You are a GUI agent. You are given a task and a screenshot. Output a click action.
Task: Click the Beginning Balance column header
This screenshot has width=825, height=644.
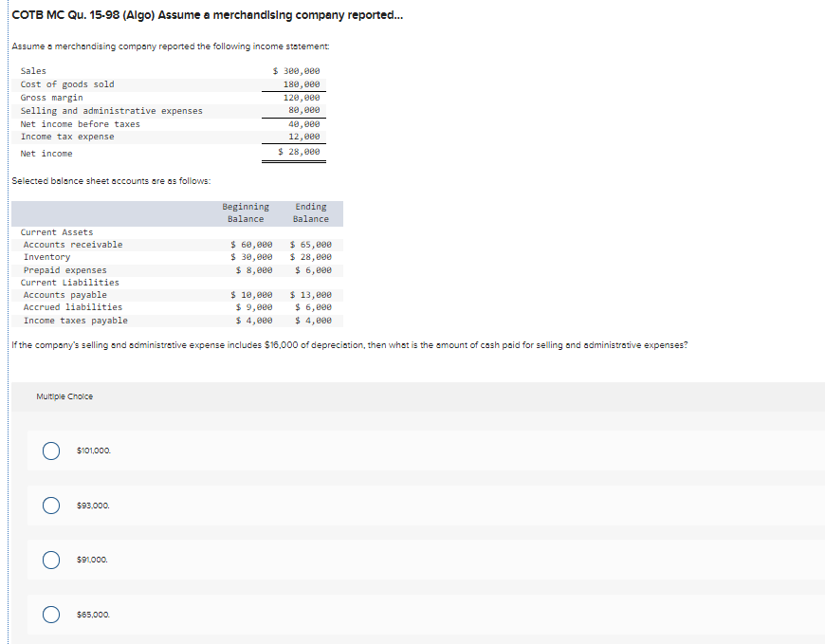pyautogui.click(x=246, y=213)
